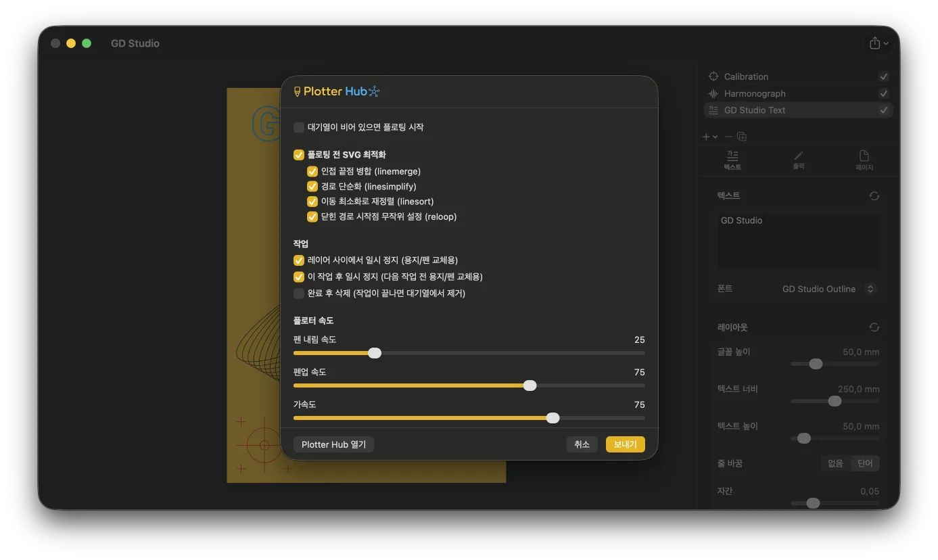
Task: Set 줄 바꿈 to 단어
Action: tap(865, 463)
